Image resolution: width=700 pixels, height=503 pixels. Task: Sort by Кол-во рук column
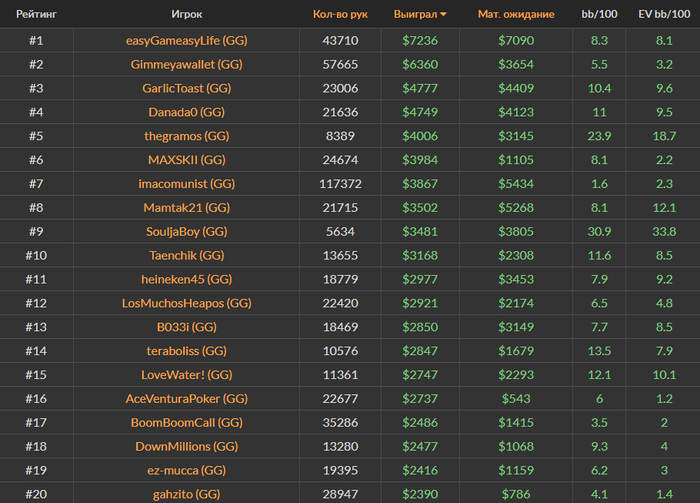(340, 15)
